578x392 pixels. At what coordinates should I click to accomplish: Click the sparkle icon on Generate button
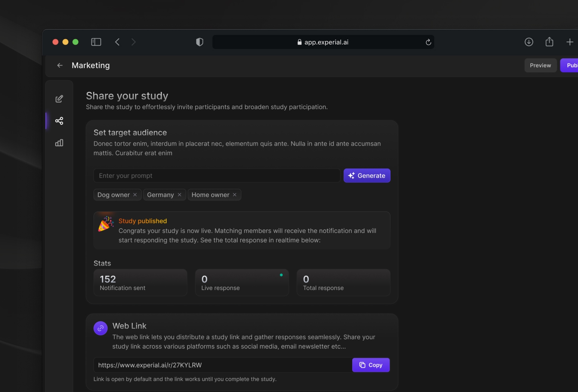coord(351,175)
